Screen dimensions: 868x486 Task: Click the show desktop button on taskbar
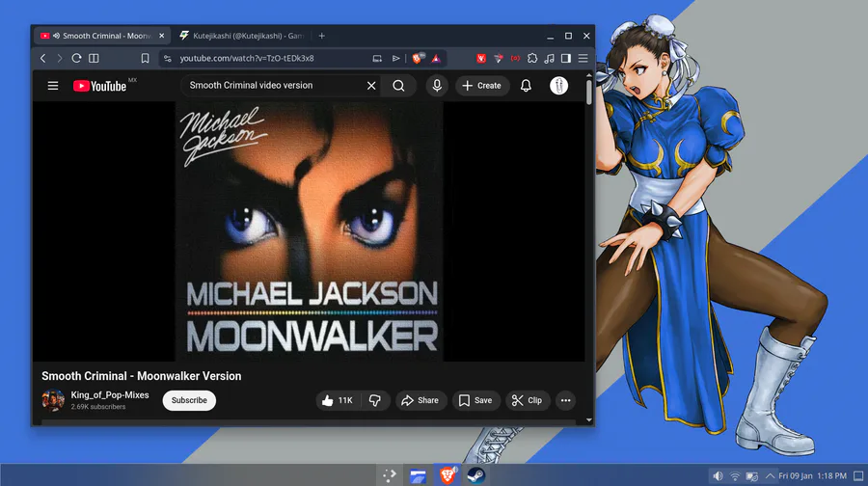point(858,476)
